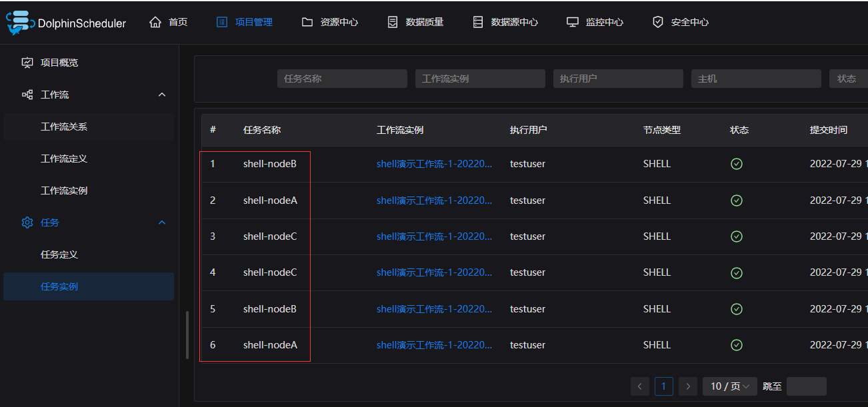The height and width of the screenshot is (407, 868).
Task: Click shell-nodeA task name in row 2
Action: pos(270,201)
